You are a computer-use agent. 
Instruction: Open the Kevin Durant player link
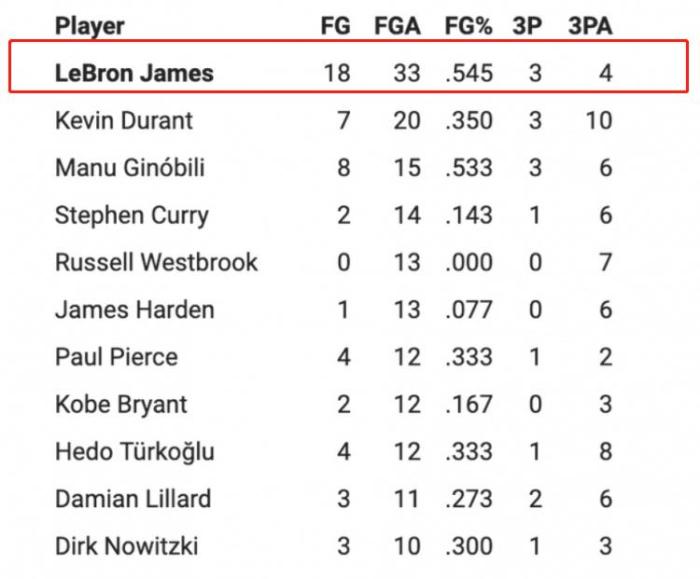click(124, 121)
